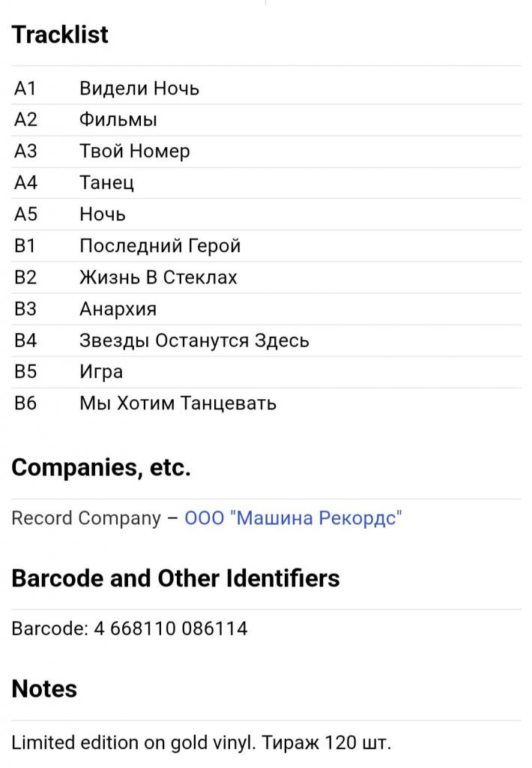This screenshot has width=532, height=768.
Task: Click the Companies, etc. heading
Action: click(101, 467)
